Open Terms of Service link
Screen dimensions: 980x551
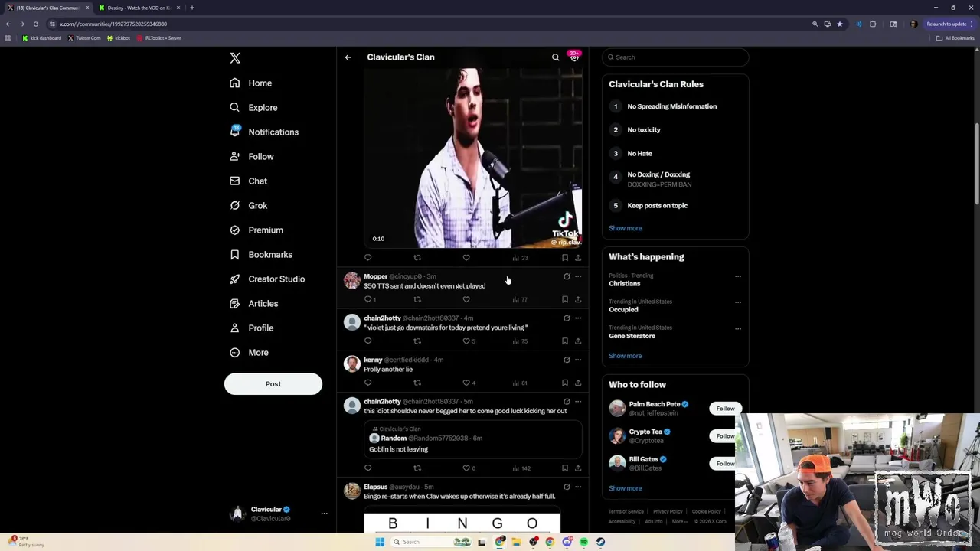(x=626, y=511)
